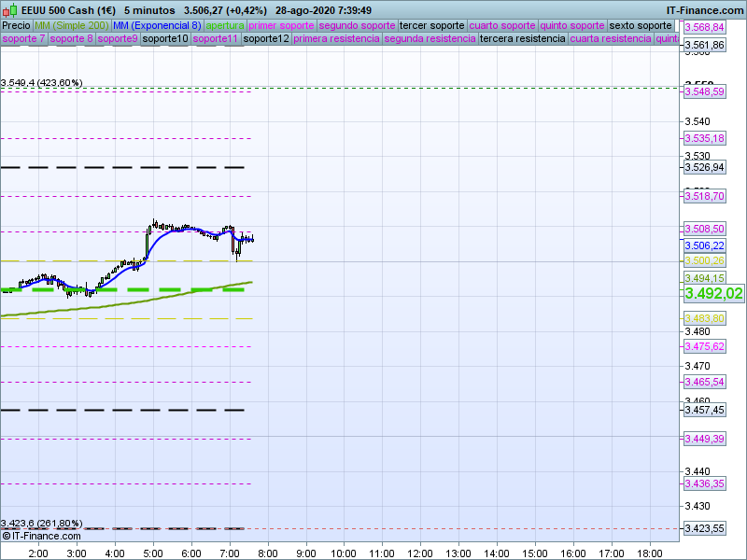Image resolution: width=747 pixels, height=560 pixels.
Task: Select the Precio indicator label
Action: click(16, 25)
